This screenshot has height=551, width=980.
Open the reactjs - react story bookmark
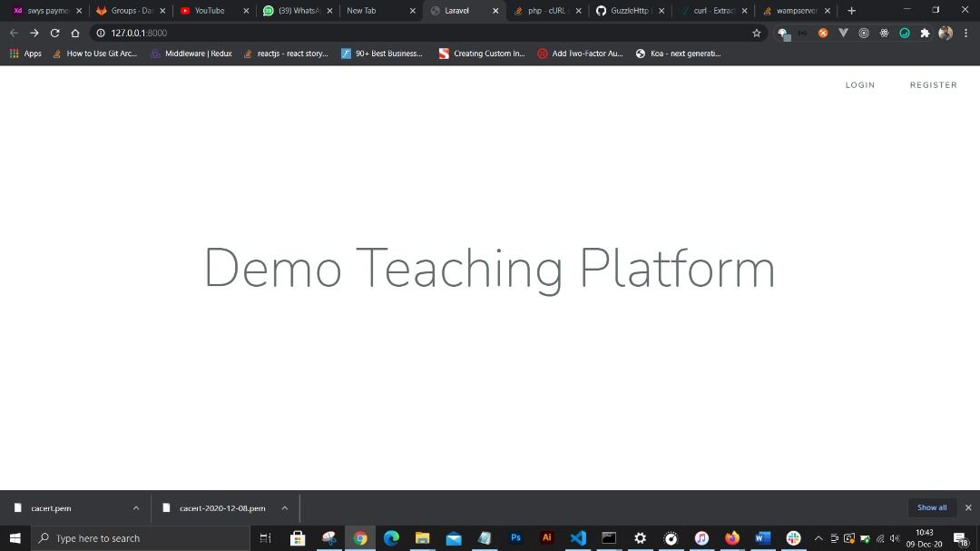point(286,54)
